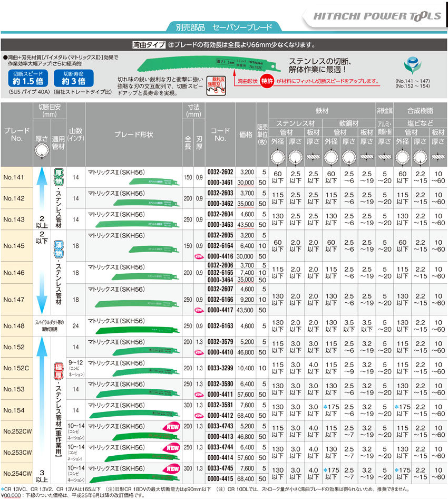The width and height of the screenshot is (448, 499).
Task: Click the Hitachi Power Tools logo
Action: tap(377, 16)
